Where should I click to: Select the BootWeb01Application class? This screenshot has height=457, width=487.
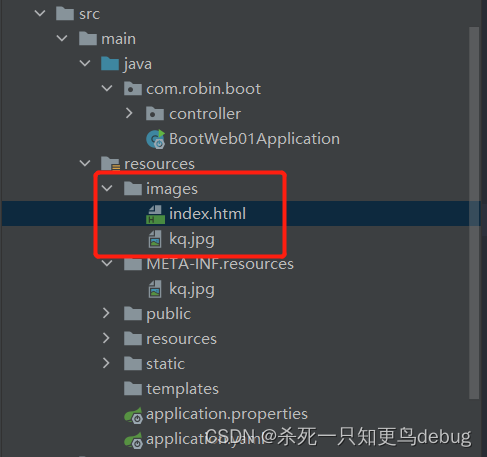pyautogui.click(x=254, y=139)
